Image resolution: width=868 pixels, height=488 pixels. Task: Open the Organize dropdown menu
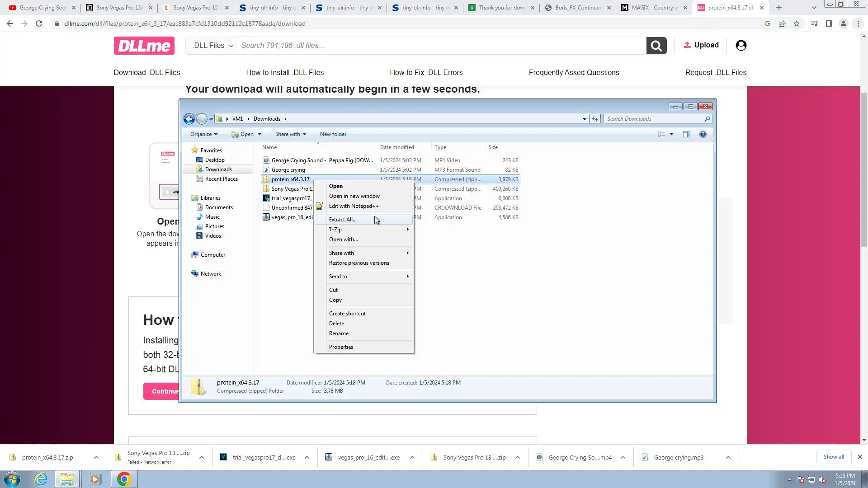[x=203, y=134]
